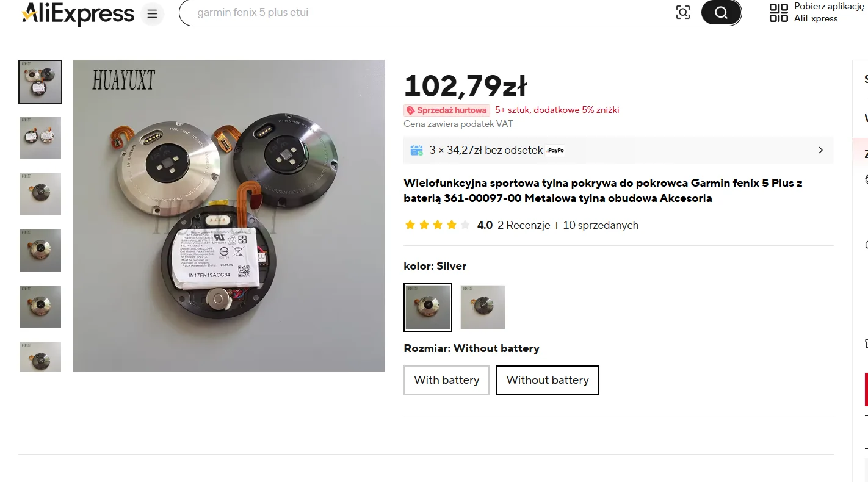868x482 pixels.
Task: Select the second product thumbnail
Action: point(40,138)
